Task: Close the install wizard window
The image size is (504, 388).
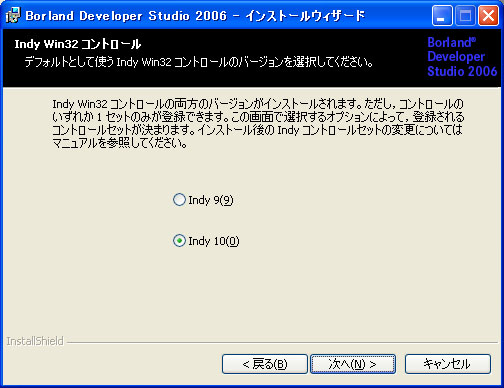Action: 488,15
